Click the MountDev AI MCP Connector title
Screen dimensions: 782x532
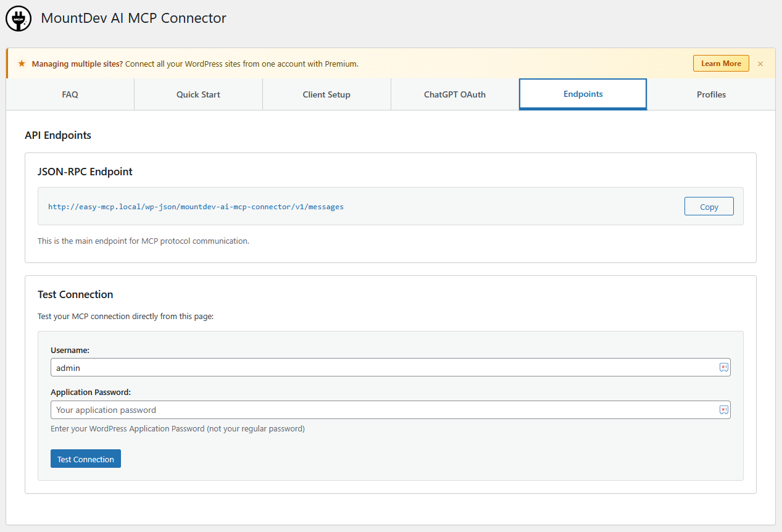point(133,19)
